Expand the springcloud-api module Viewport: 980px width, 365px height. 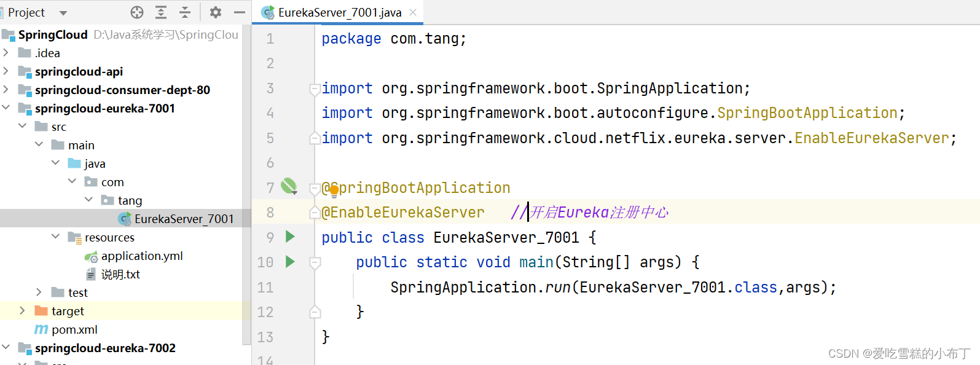point(6,71)
